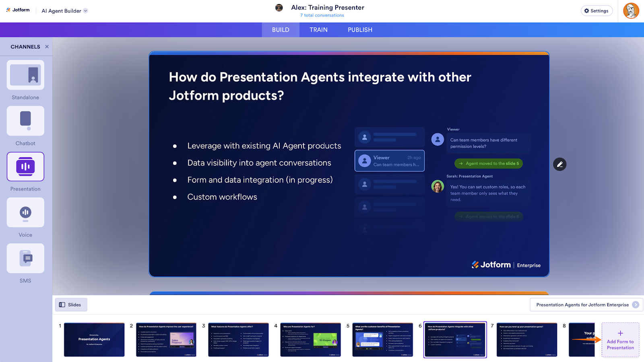Click the Jotform logo

18,10
